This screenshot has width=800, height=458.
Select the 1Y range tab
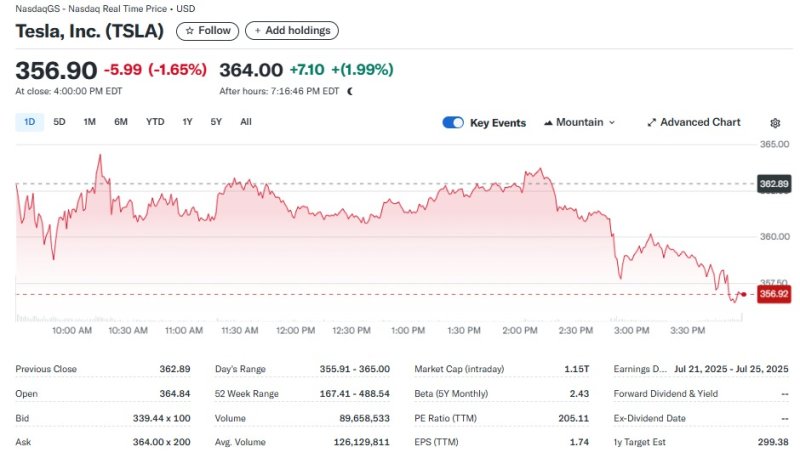point(187,122)
